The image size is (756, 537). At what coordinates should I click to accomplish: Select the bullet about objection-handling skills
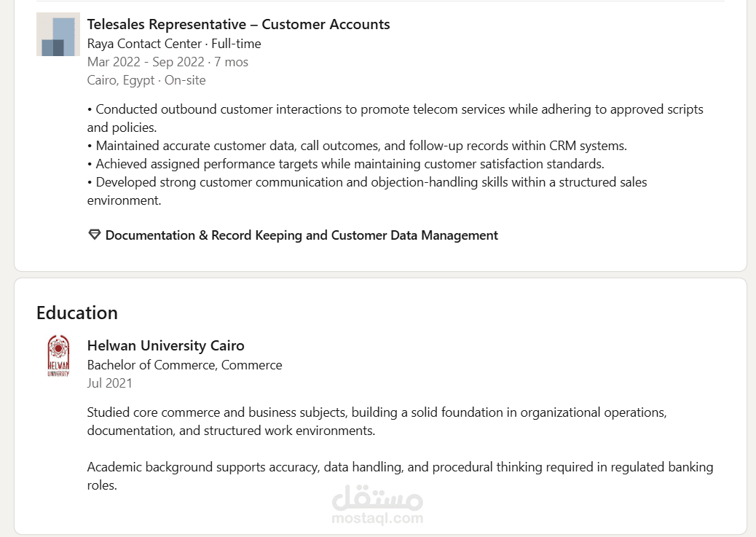pyautogui.click(x=367, y=191)
